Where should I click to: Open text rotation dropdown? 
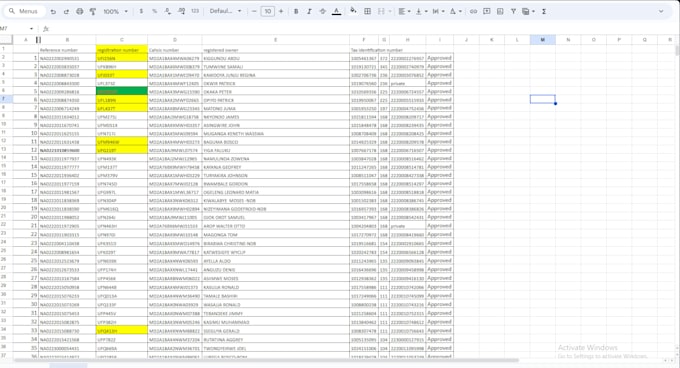[x=455, y=11]
